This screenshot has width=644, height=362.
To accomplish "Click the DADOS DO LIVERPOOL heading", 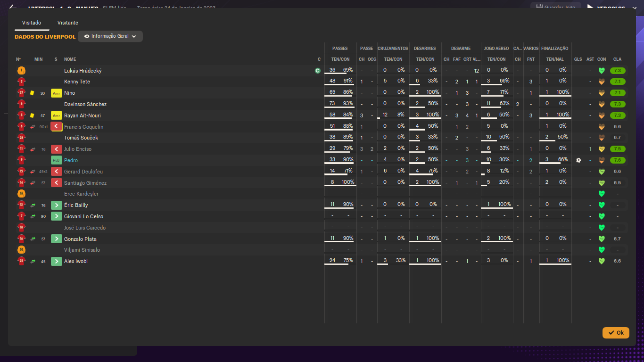I will pos(45,37).
